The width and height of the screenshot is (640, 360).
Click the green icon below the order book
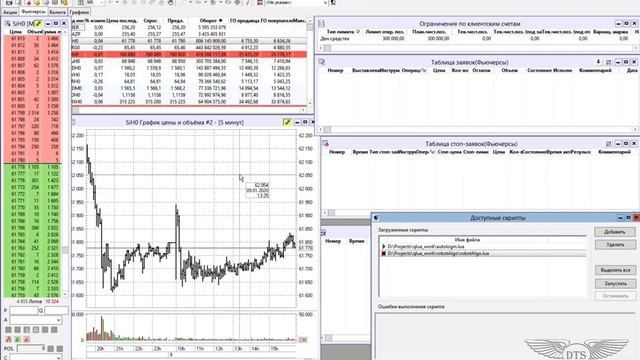pyautogui.click(x=18, y=339)
